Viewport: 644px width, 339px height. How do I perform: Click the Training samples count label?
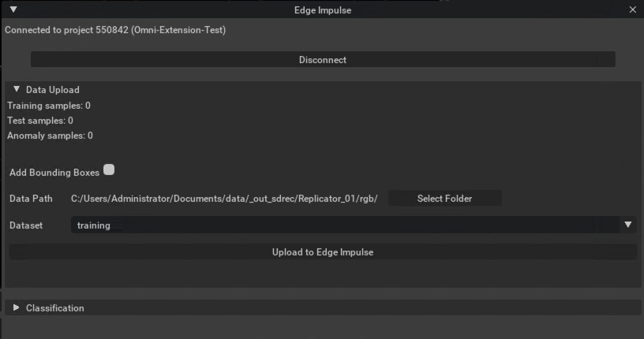click(49, 106)
